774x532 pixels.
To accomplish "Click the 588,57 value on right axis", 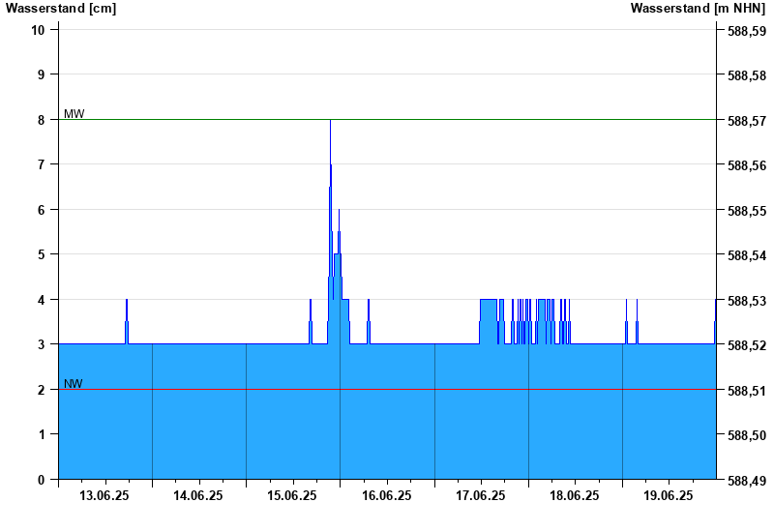I will [x=746, y=121].
